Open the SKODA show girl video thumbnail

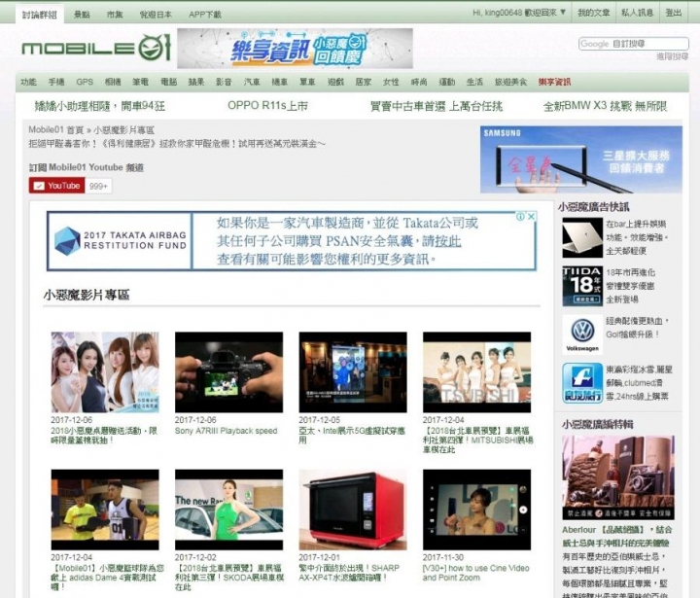228,510
